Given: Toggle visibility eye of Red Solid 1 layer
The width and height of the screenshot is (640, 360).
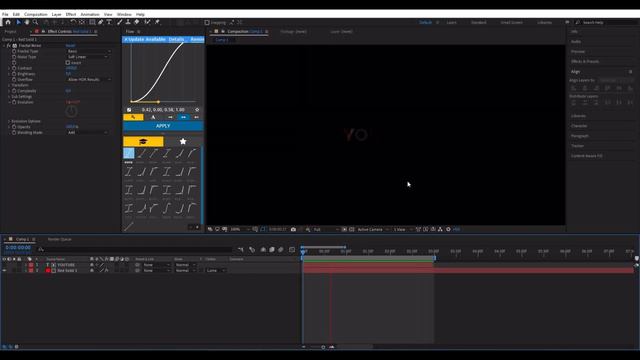Looking at the screenshot, I should (4, 271).
